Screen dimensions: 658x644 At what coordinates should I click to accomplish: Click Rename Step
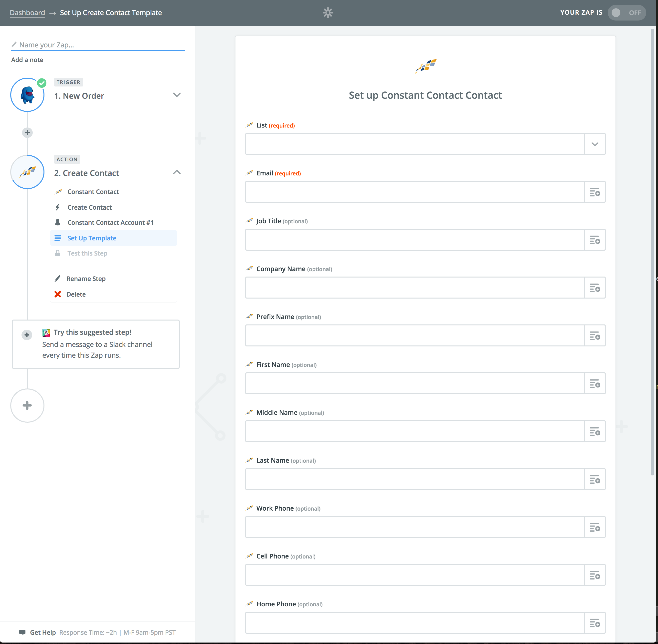86,279
